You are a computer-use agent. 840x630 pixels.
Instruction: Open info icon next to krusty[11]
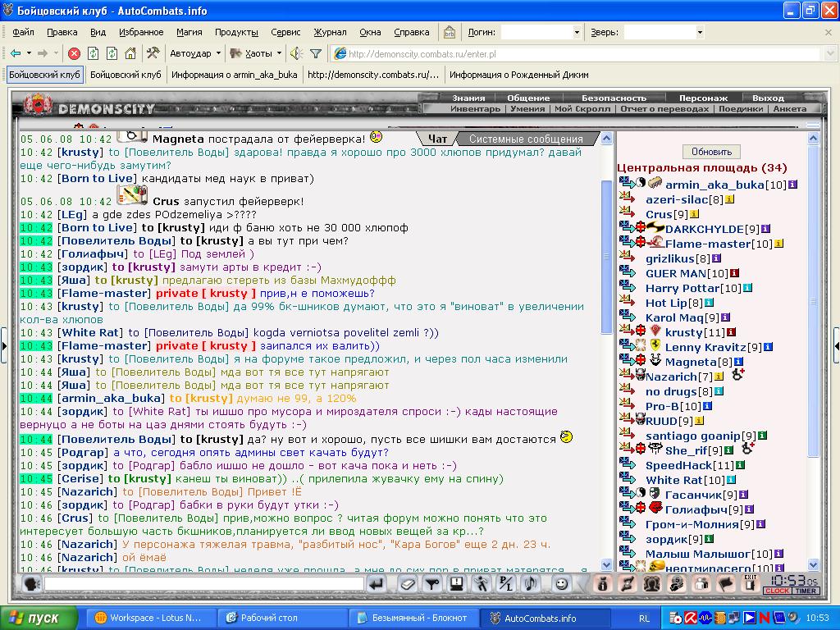(x=731, y=332)
